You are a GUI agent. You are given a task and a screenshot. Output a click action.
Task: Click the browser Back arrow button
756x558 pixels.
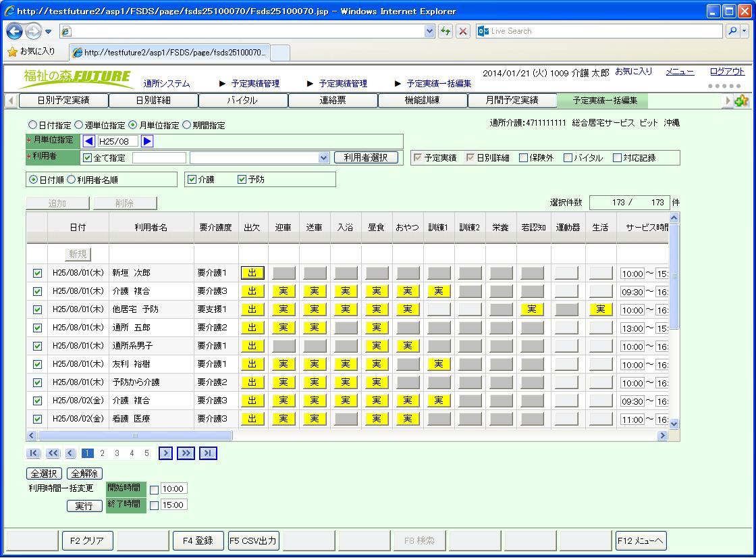(x=14, y=31)
